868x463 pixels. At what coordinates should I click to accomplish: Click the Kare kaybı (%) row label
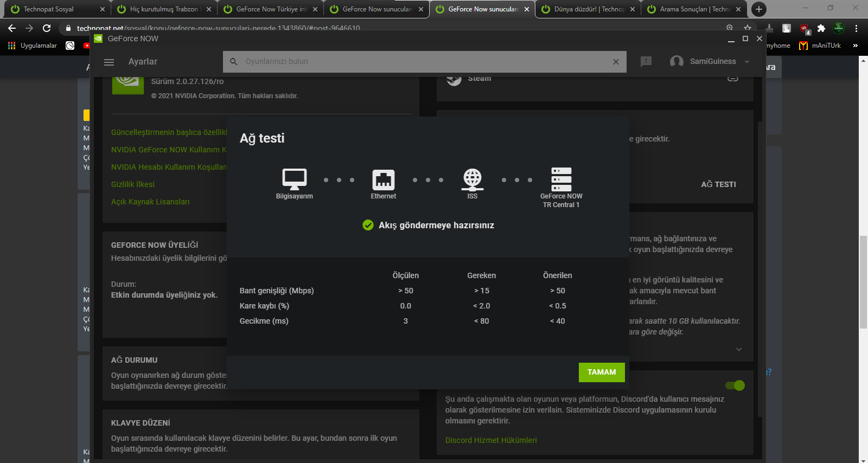click(x=264, y=306)
